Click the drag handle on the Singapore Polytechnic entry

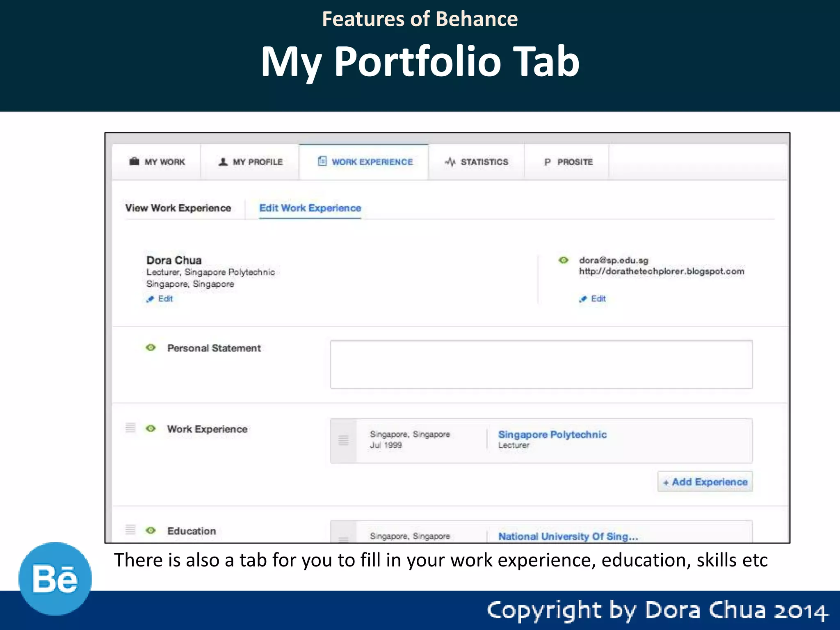[343, 441]
